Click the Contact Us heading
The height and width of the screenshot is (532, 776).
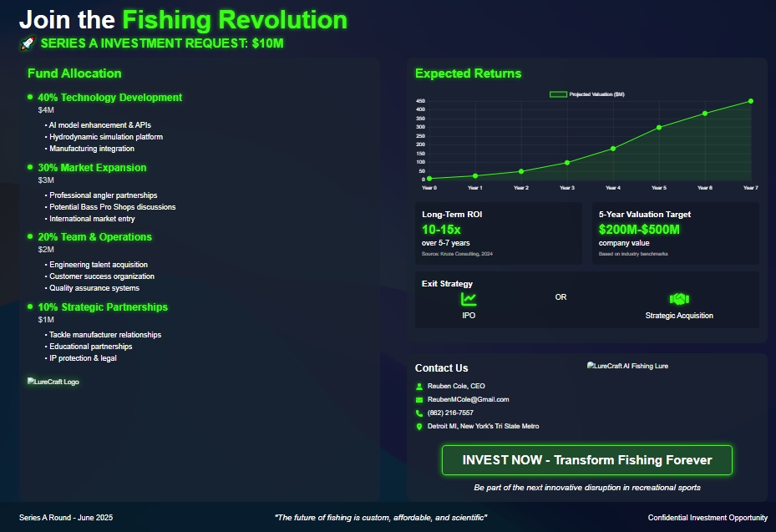441,368
